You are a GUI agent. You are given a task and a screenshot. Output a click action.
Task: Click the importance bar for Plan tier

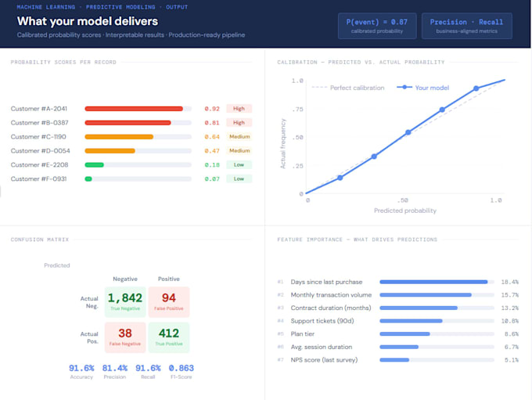click(404, 334)
